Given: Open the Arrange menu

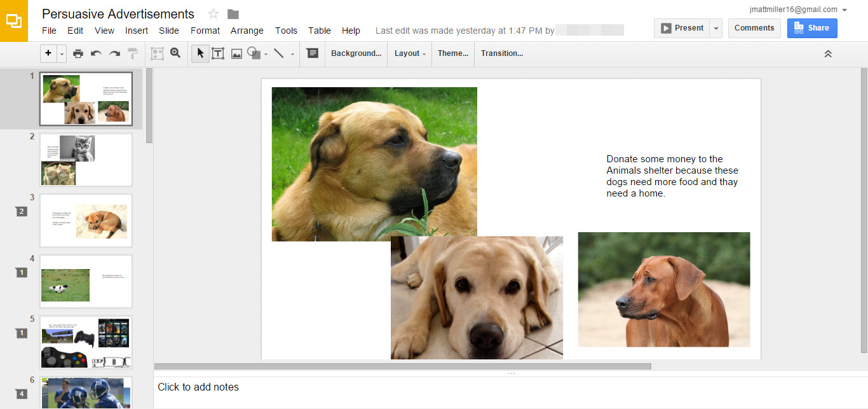Looking at the screenshot, I should [247, 31].
